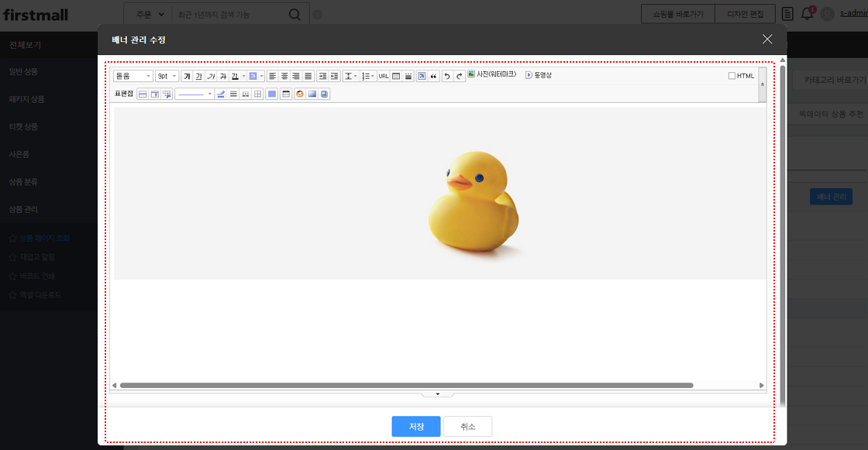Go to 티켓 상품 in the sidebar
The width and height of the screenshot is (868, 450).
(x=23, y=127)
